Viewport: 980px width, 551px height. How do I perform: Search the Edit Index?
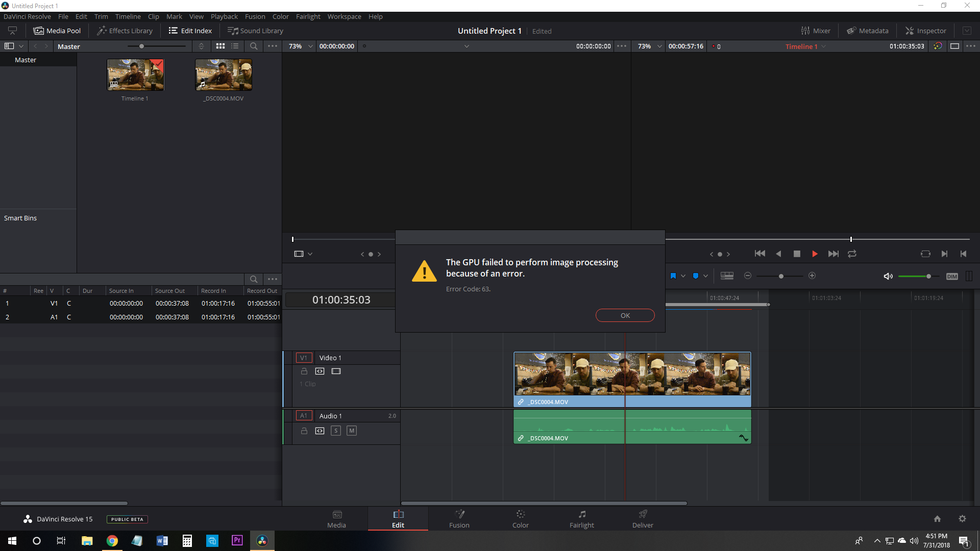[254, 279]
